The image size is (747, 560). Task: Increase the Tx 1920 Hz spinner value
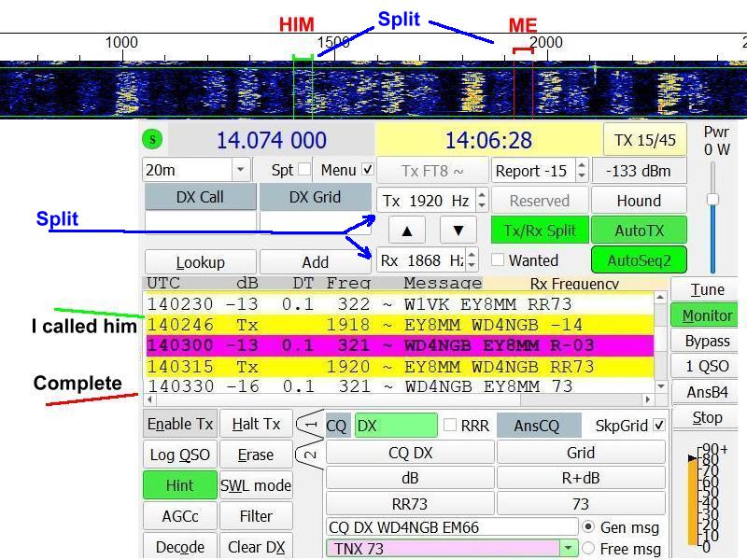click(x=482, y=195)
